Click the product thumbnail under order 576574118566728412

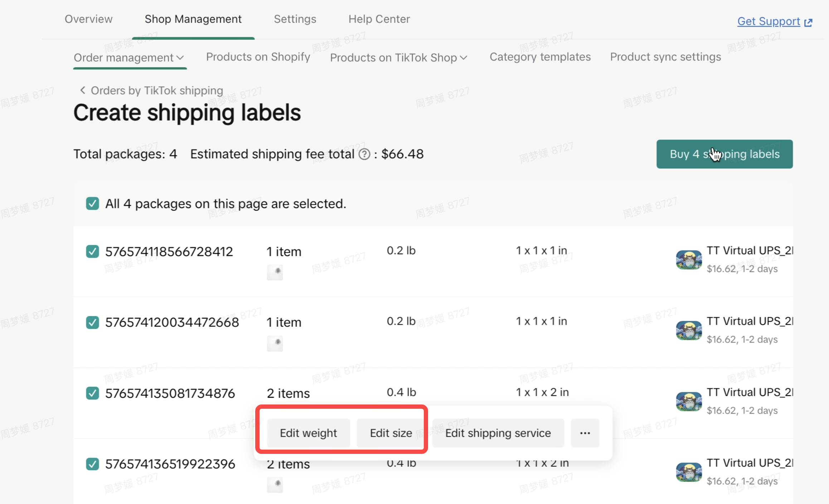coord(275,272)
